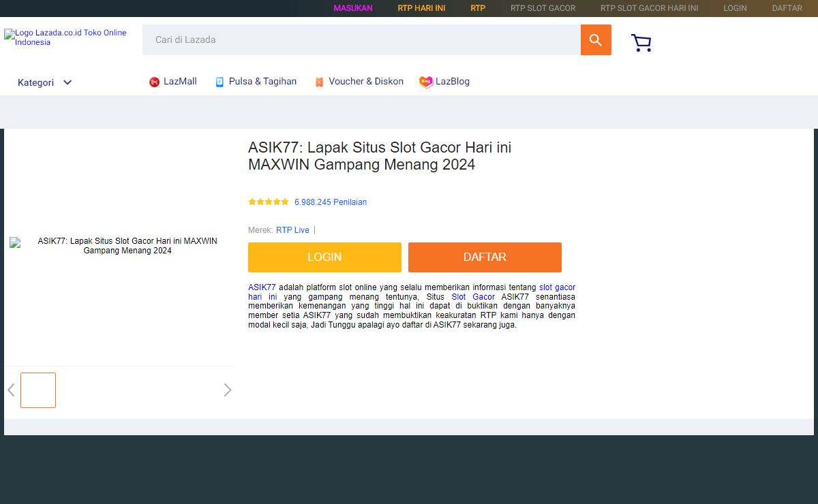Select the outlined product thumbnail
818x504 pixels.
(x=38, y=390)
